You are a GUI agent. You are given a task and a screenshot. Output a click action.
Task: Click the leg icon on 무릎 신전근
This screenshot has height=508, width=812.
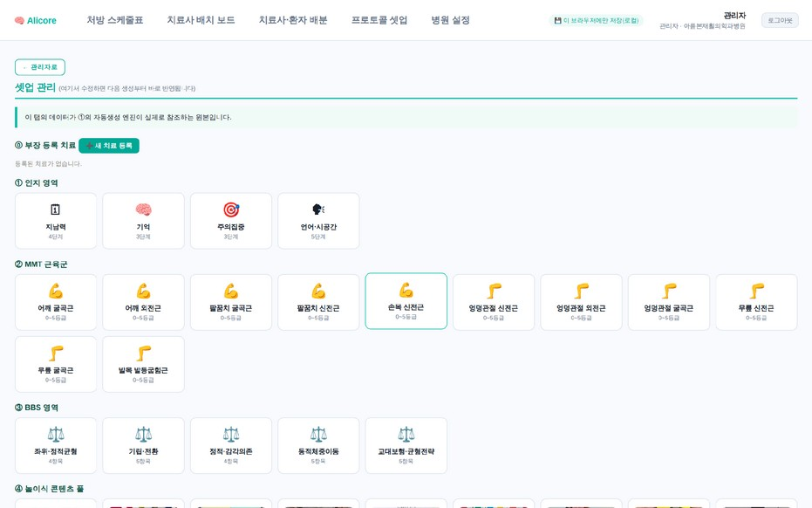coord(756,291)
